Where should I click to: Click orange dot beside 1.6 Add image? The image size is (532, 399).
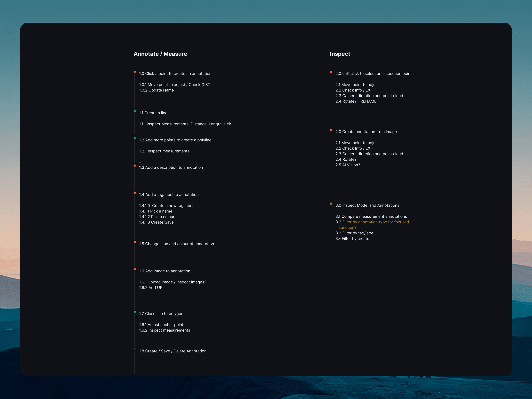point(135,269)
